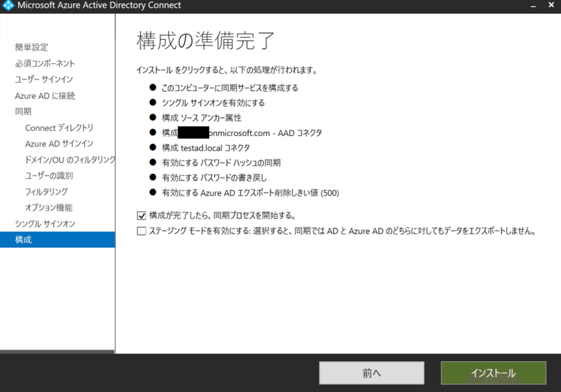The image size is (561, 392).
Task: Click the Azure AD Connect logo icon
Action: [x=8, y=6]
